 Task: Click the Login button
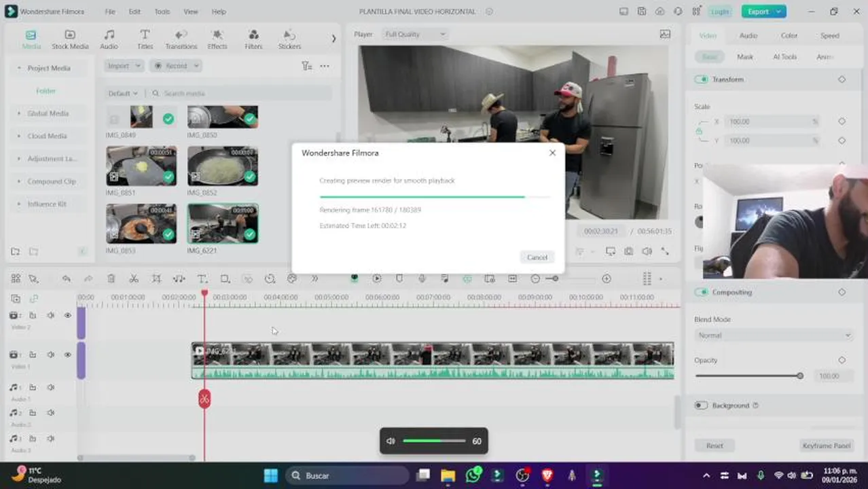pos(719,12)
